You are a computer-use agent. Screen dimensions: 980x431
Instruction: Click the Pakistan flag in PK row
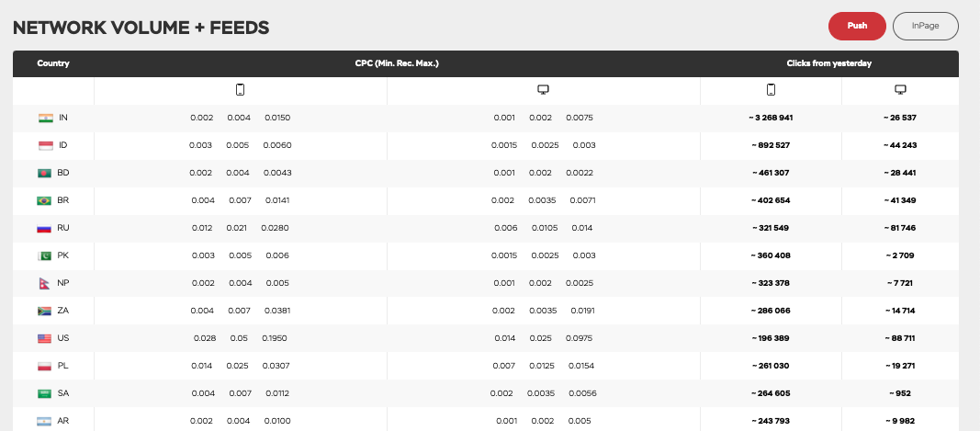pyautogui.click(x=44, y=255)
